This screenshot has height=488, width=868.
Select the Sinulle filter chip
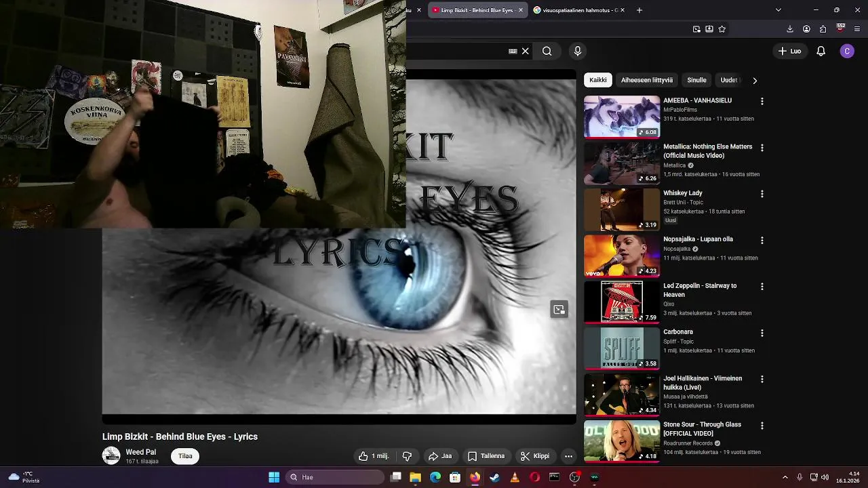point(696,80)
